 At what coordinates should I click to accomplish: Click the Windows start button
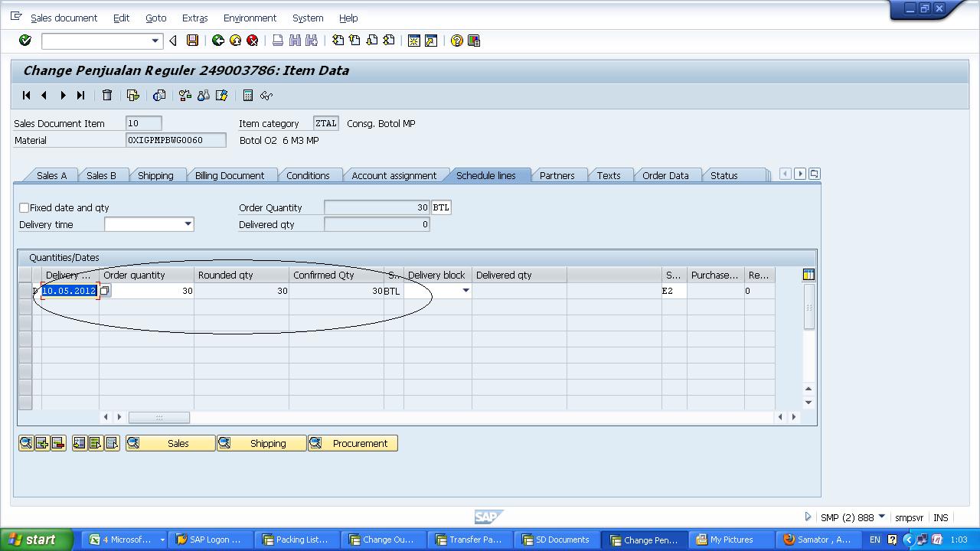point(36,540)
